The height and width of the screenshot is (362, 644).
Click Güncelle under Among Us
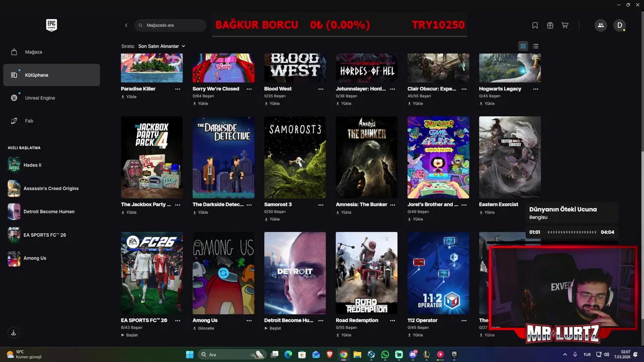coord(203,328)
